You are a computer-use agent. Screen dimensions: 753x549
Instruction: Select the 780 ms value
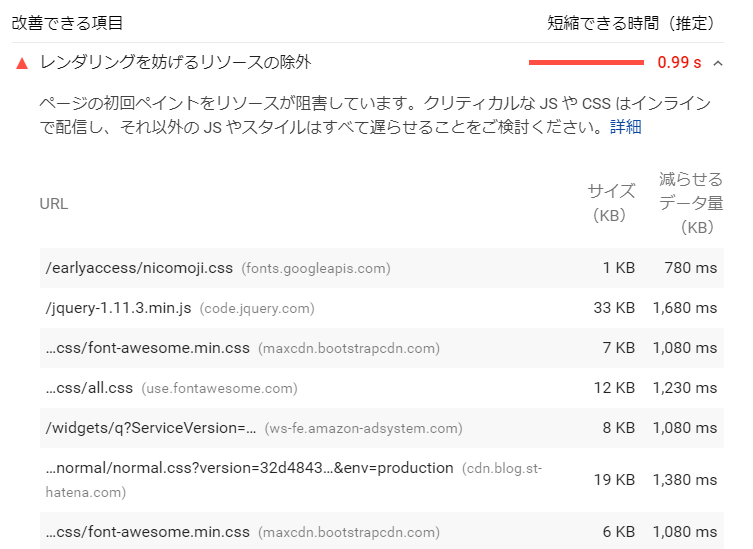(x=691, y=268)
